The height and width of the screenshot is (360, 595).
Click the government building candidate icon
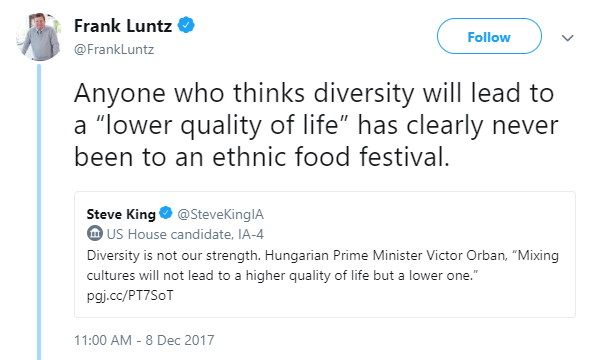click(94, 233)
